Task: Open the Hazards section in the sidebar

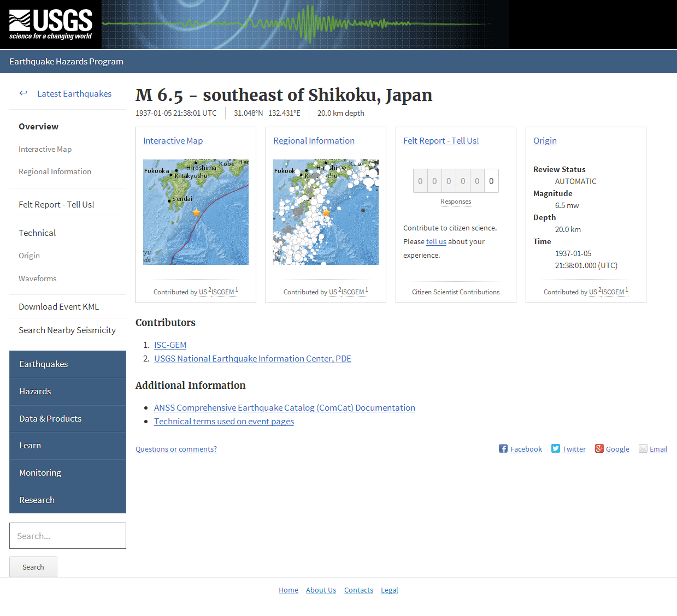Action: (35, 391)
